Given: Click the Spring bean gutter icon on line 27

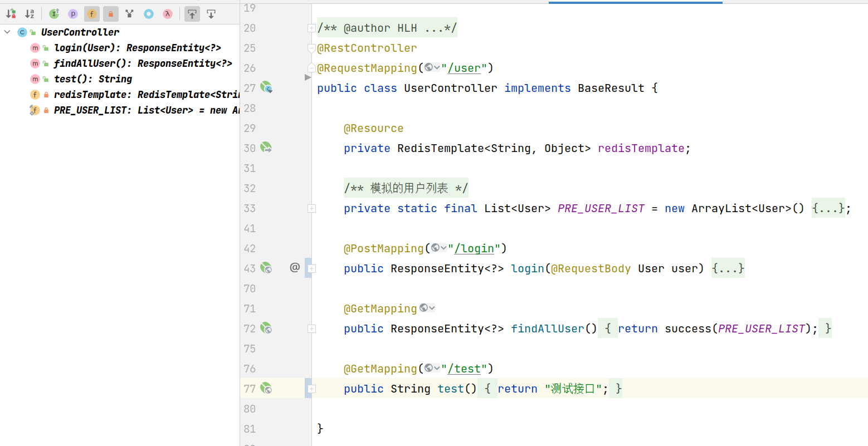Looking at the screenshot, I should click(266, 87).
